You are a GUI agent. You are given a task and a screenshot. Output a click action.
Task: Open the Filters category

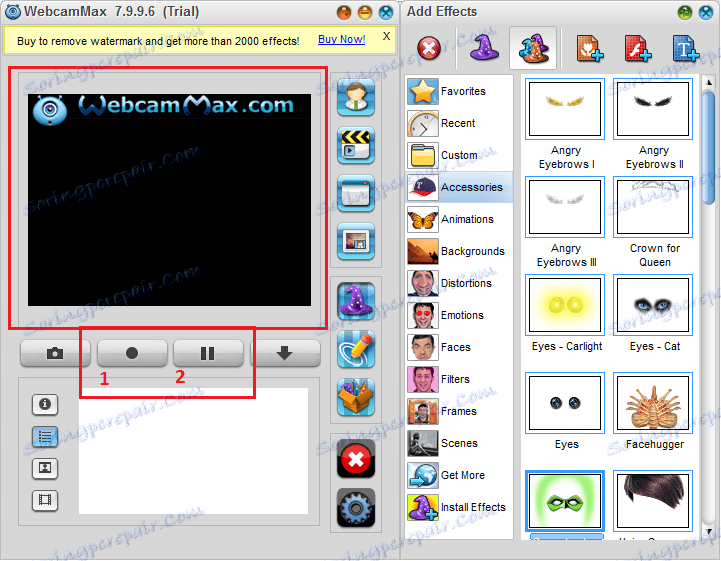tap(459, 379)
